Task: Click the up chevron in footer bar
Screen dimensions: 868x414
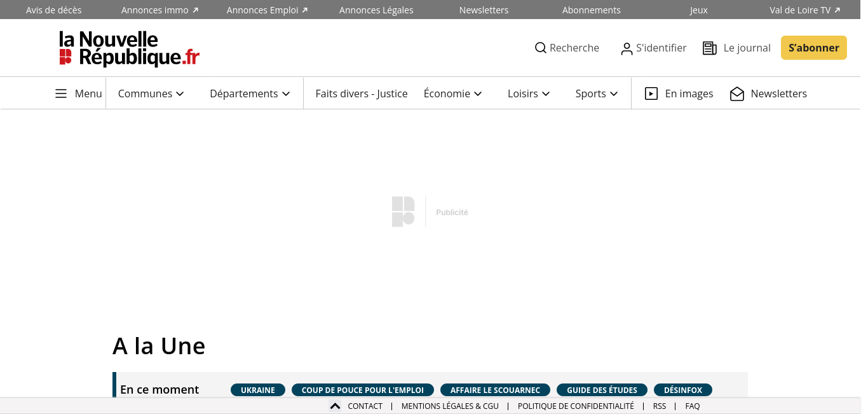Action: pyautogui.click(x=335, y=406)
